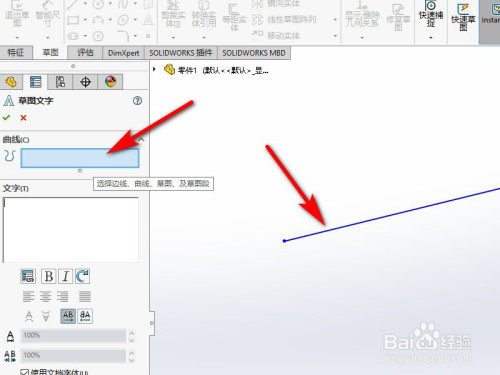This screenshot has height=375, width=500.
Task: Click the Quick Snaps (快速捕捉) tool
Action: 431,14
